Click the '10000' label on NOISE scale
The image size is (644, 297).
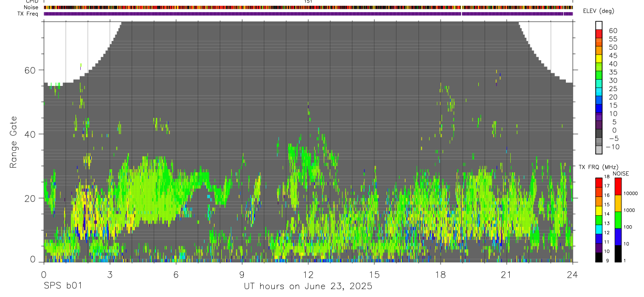pos(630,193)
